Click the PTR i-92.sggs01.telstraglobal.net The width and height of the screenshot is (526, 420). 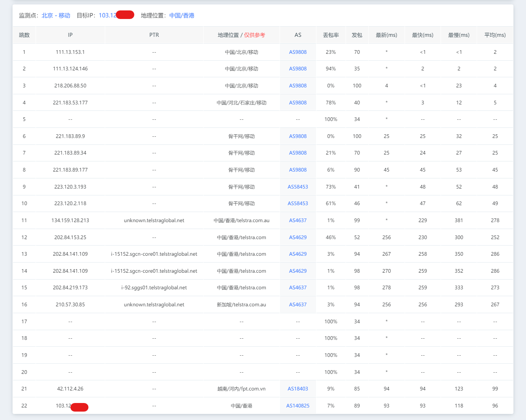[154, 288]
